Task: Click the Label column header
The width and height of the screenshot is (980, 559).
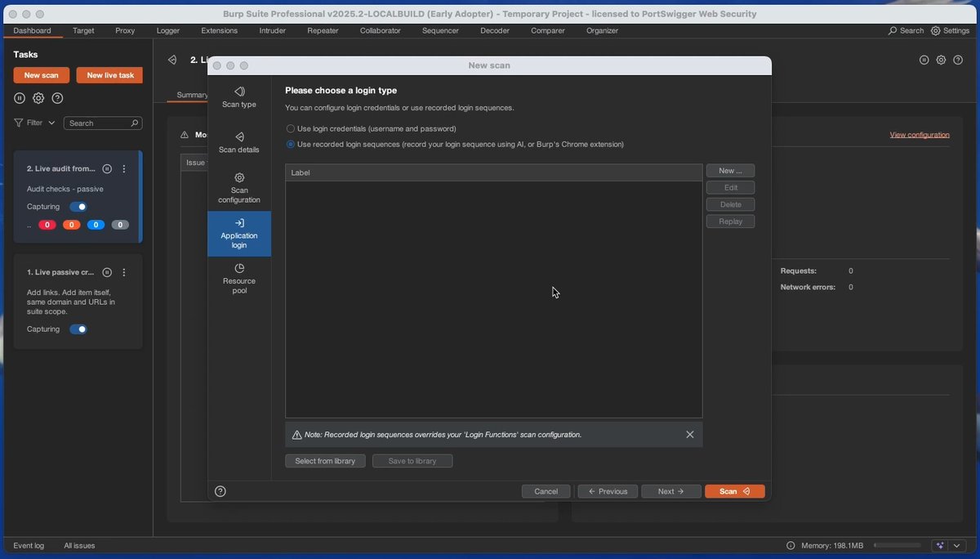Action: pyautogui.click(x=493, y=172)
